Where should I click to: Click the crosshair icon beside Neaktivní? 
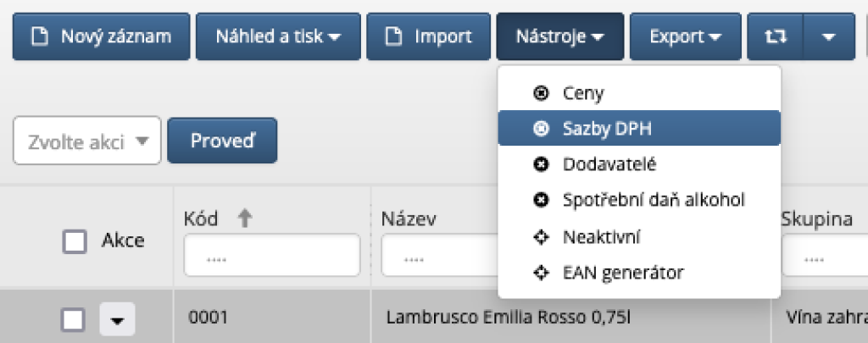(541, 236)
